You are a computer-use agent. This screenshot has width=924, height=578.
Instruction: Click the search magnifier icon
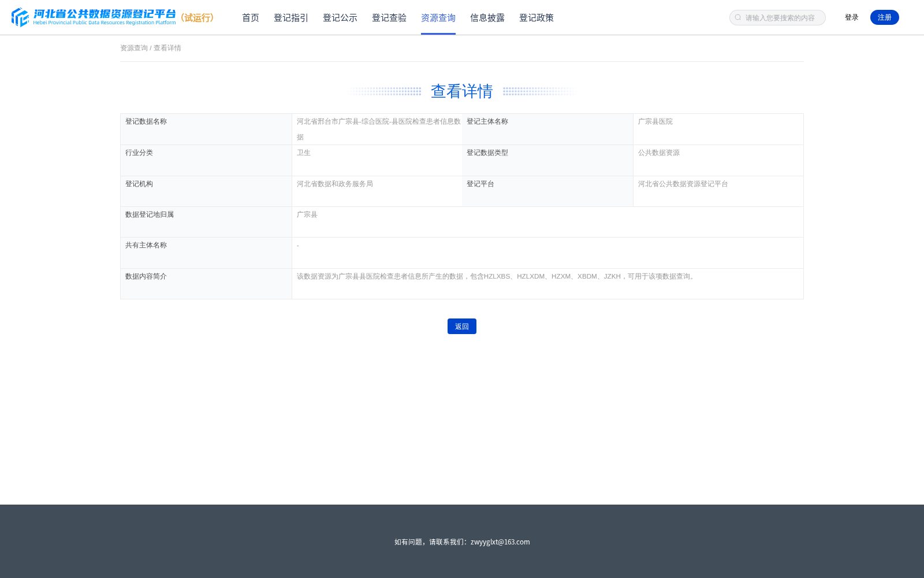(x=738, y=18)
